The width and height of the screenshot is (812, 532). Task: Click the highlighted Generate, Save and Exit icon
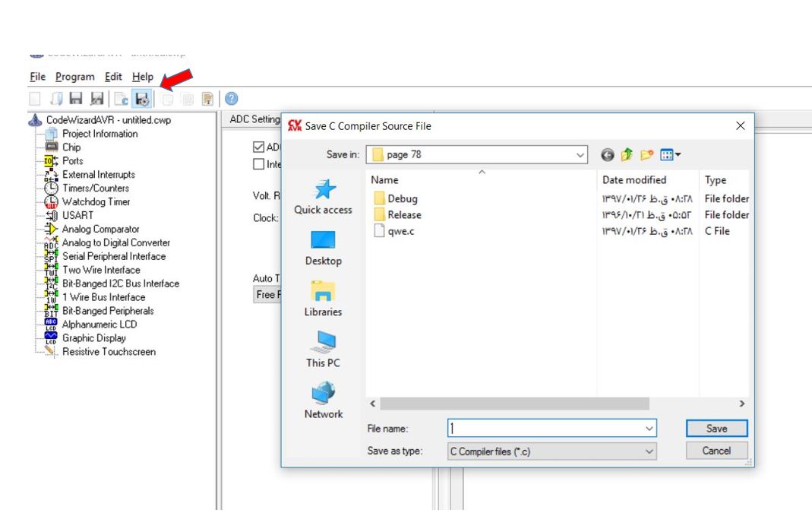coord(142,99)
